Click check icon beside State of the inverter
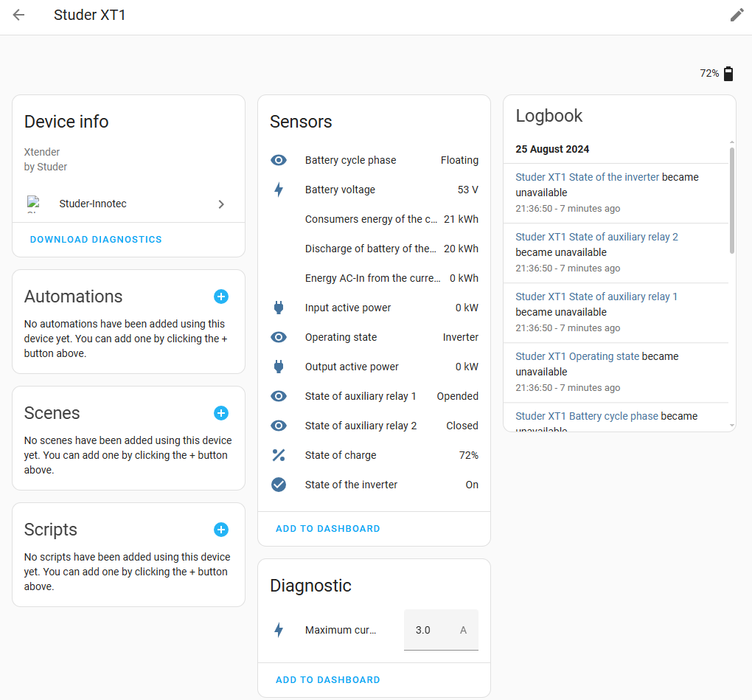752x700 pixels. click(x=279, y=485)
